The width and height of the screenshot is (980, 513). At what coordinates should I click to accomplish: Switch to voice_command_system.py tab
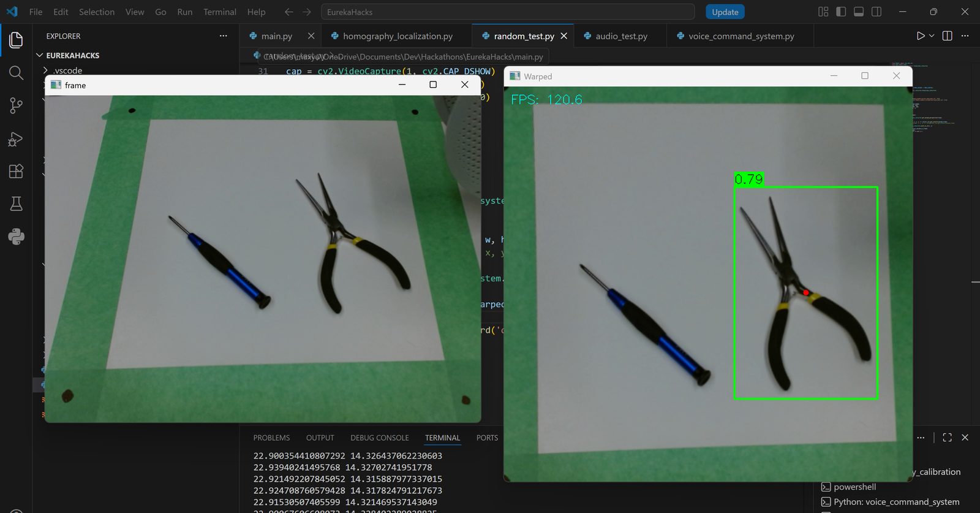(741, 36)
